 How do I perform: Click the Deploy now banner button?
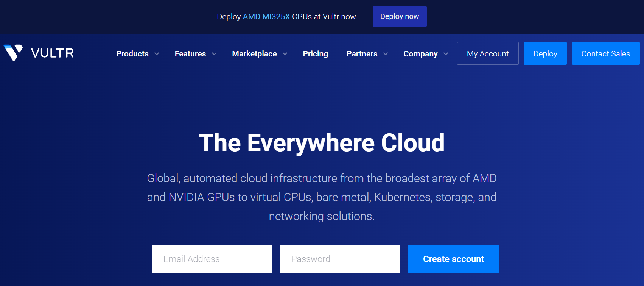point(400,16)
